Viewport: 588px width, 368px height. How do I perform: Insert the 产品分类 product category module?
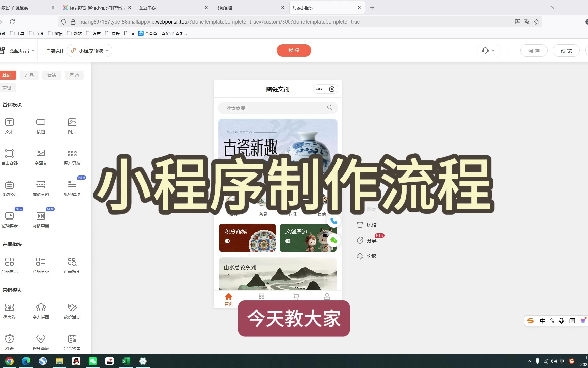[x=41, y=265]
